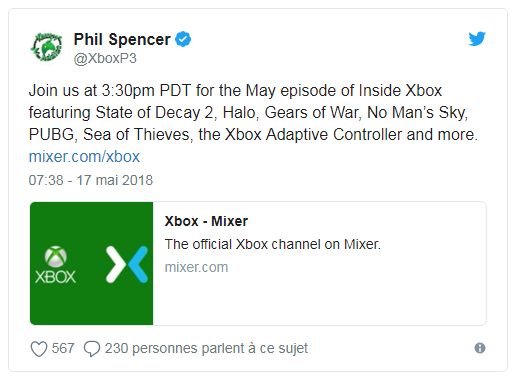This screenshot has height=378, width=516.
Task: Open replies via speech bubble icon
Action: [92, 349]
